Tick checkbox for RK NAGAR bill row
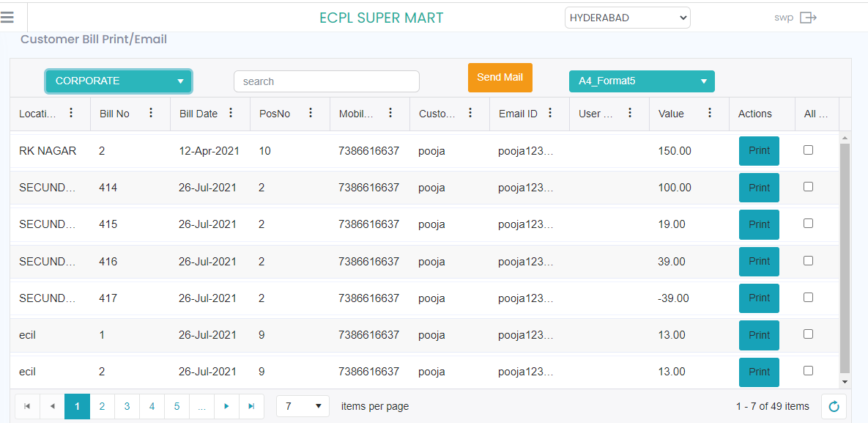The height and width of the screenshot is (423, 868). tap(808, 150)
